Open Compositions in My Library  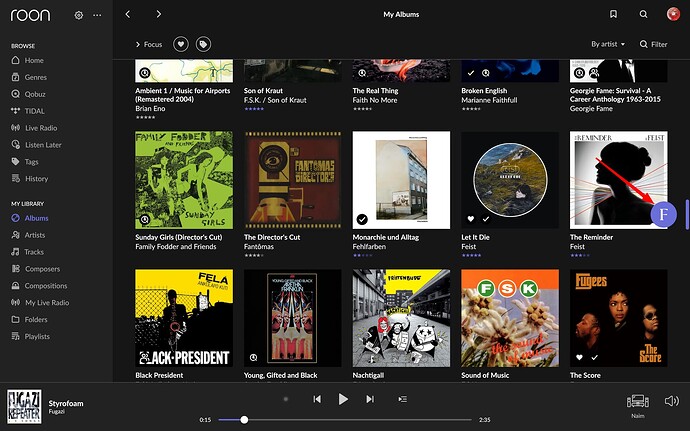[39, 286]
